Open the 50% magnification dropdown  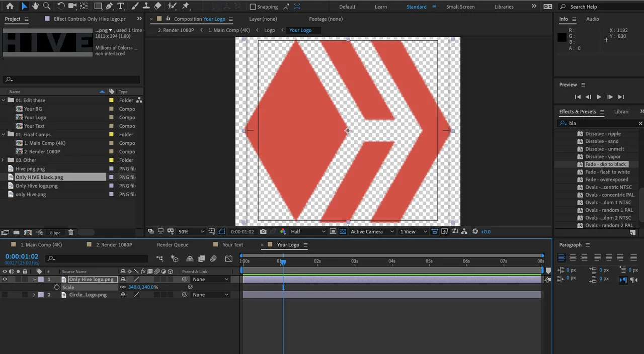(191, 232)
